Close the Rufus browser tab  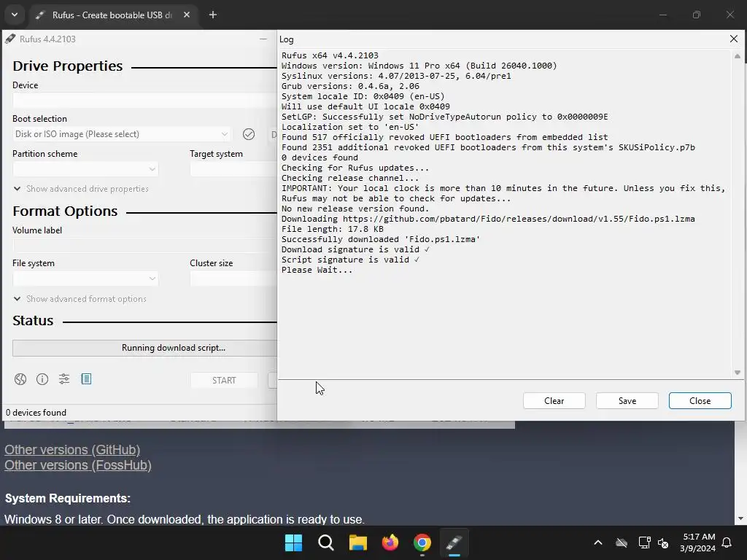(187, 15)
